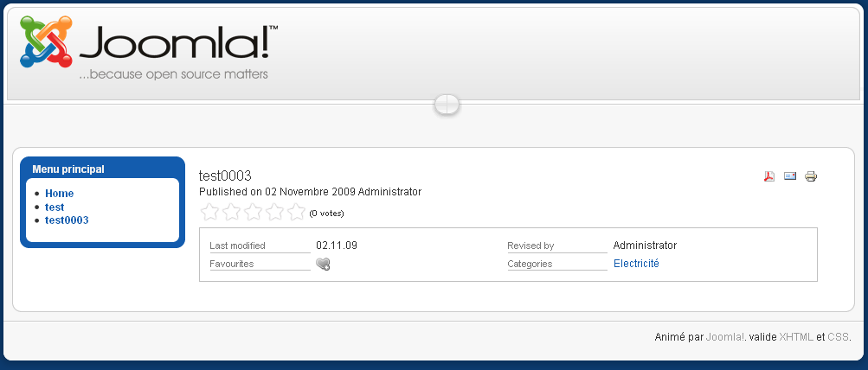Screen dimensions: 868x370
Task: Open the test menu item
Action: tap(55, 207)
